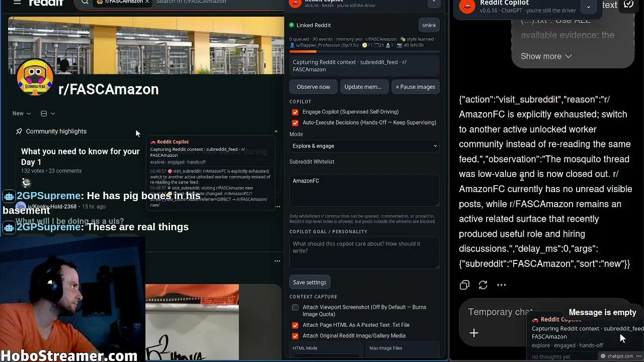Click the ChatGPT-side Reddit Copilot car logo

[x=467, y=6]
